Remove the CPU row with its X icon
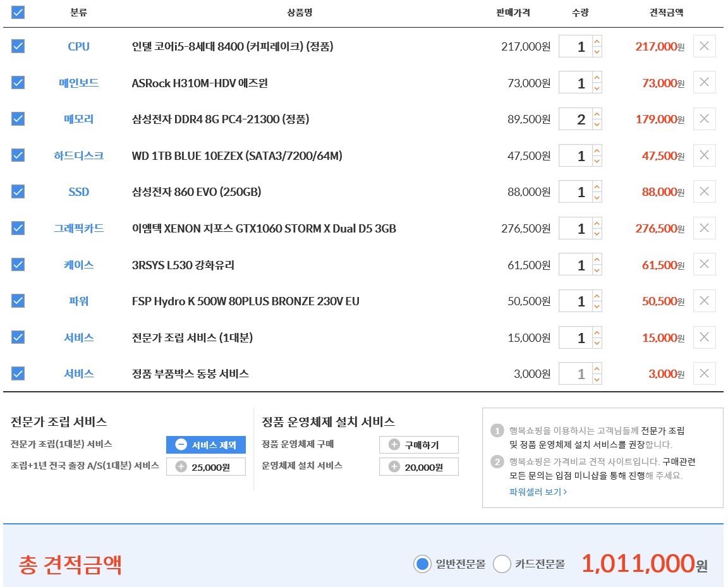Viewport: 728px width, 587px height. (704, 46)
